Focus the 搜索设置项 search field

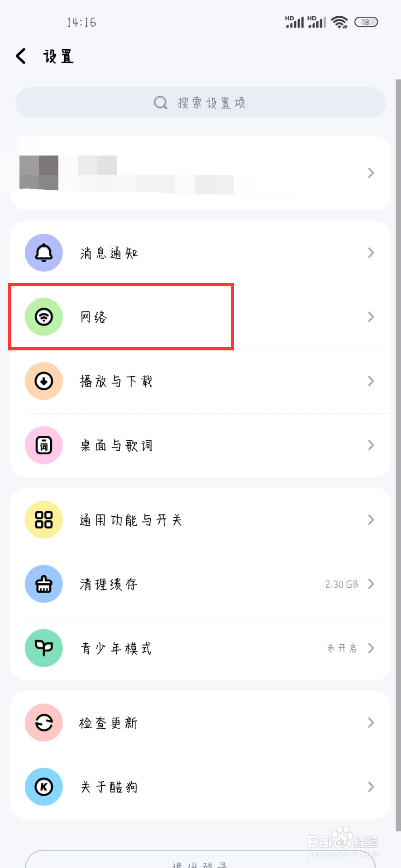click(x=200, y=103)
